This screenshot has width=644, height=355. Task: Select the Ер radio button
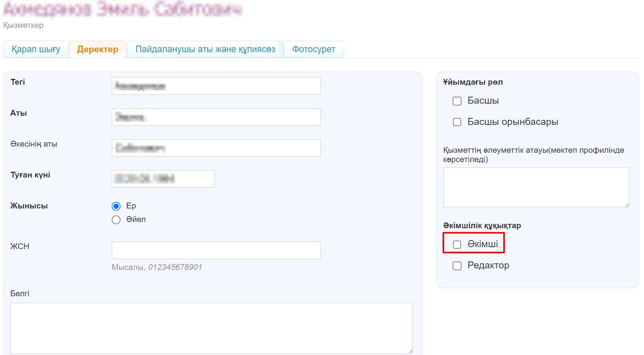(x=116, y=206)
